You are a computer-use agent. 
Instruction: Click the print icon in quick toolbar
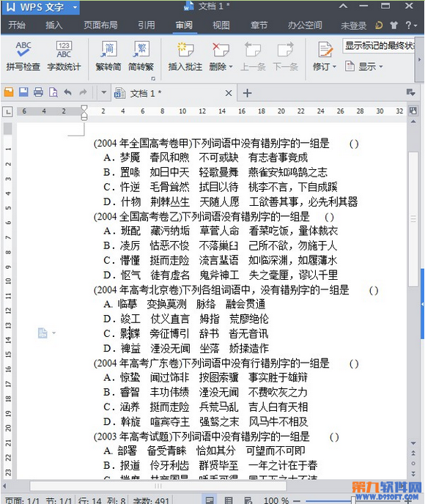[x=38, y=92]
